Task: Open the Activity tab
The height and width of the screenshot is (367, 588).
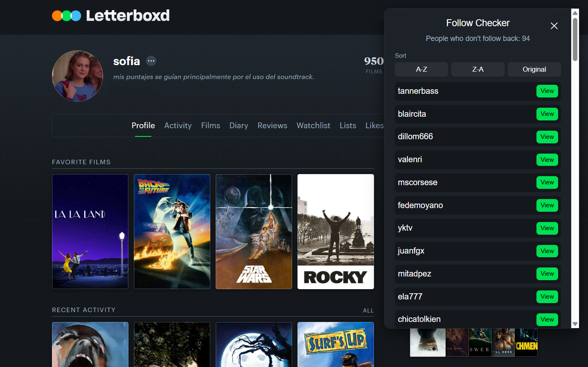Action: [x=178, y=125]
